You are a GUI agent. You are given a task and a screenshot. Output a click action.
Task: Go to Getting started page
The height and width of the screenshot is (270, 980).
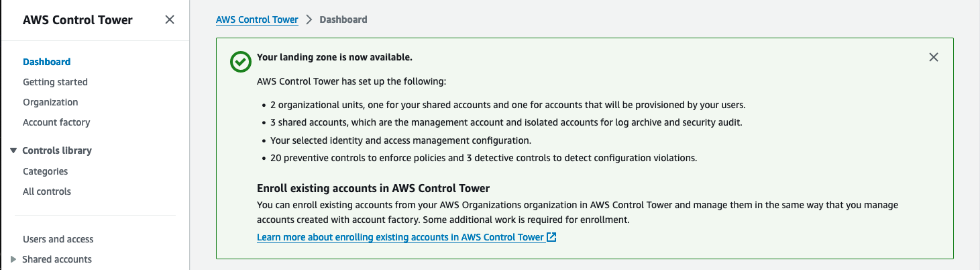pyautogui.click(x=55, y=82)
